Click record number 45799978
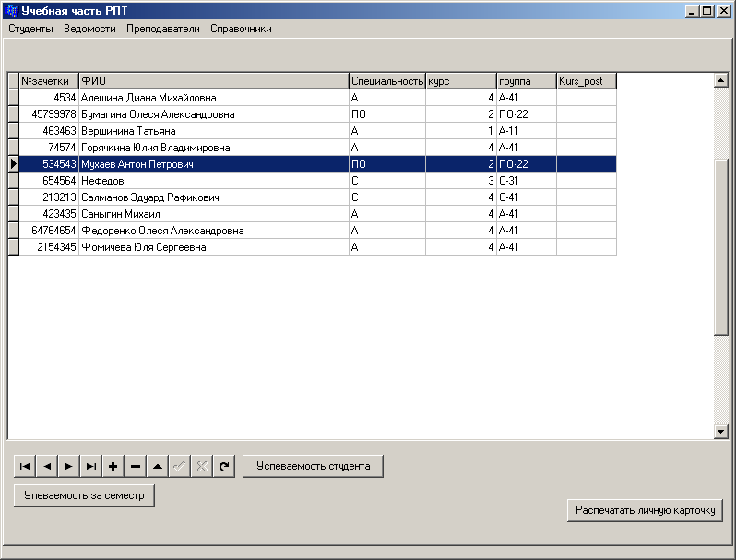Viewport: 736px width, 560px height. (53, 114)
